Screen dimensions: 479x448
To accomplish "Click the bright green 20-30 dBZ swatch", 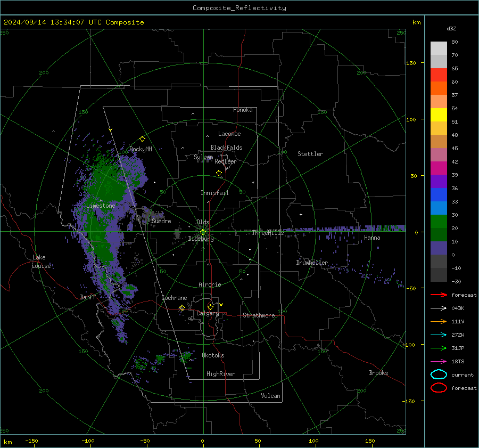I will (439, 222).
